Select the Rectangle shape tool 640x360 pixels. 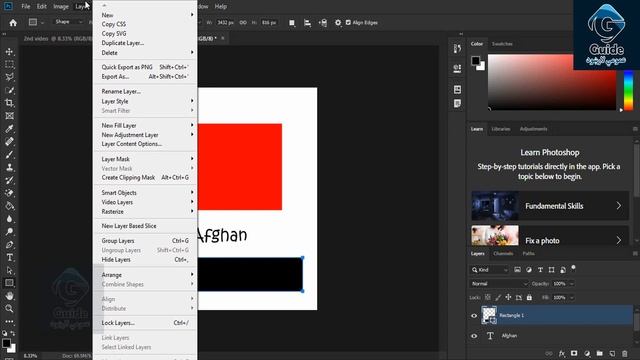pos(9,283)
